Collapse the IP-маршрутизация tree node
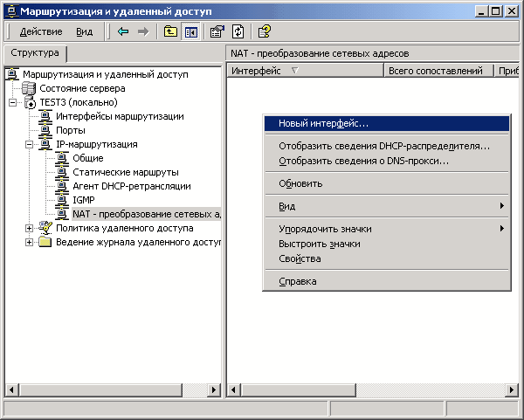The width and height of the screenshot is (524, 420). 30,144
